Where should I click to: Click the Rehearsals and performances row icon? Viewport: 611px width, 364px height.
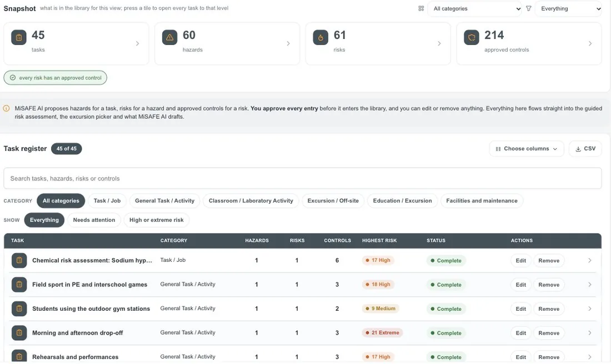pos(19,356)
